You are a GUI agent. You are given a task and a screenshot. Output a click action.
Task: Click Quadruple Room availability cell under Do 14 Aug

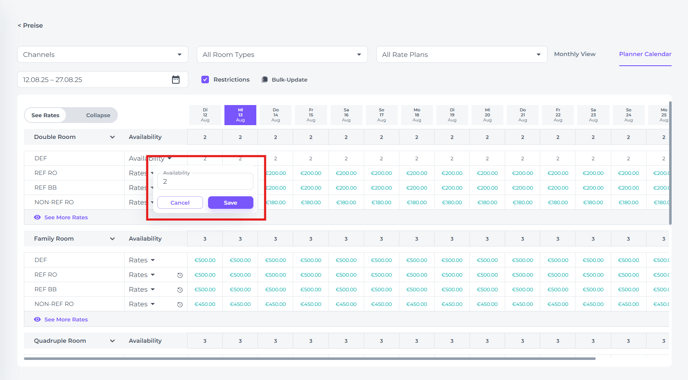point(276,341)
